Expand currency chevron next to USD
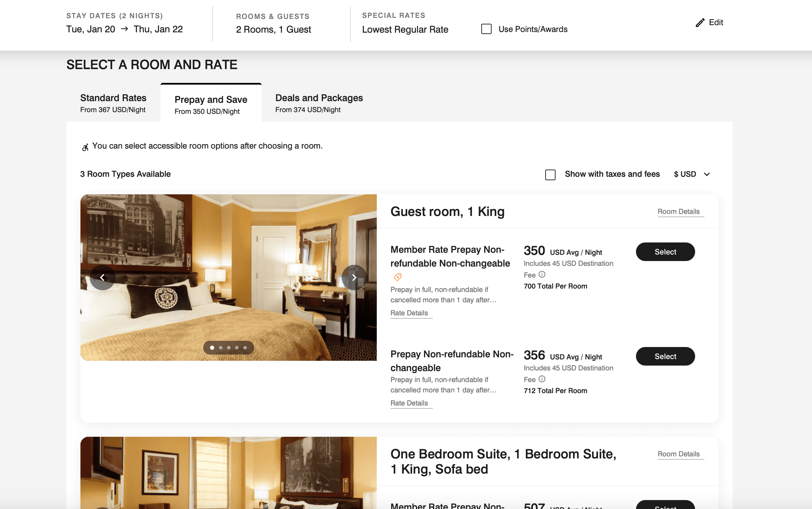The image size is (812, 509). click(x=707, y=174)
